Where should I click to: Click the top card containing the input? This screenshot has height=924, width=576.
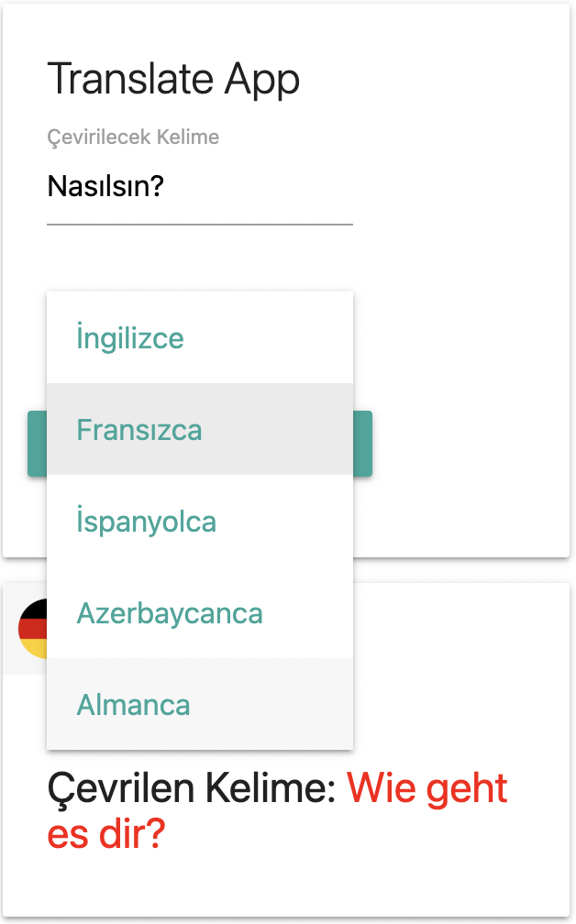[x=459, y=275]
